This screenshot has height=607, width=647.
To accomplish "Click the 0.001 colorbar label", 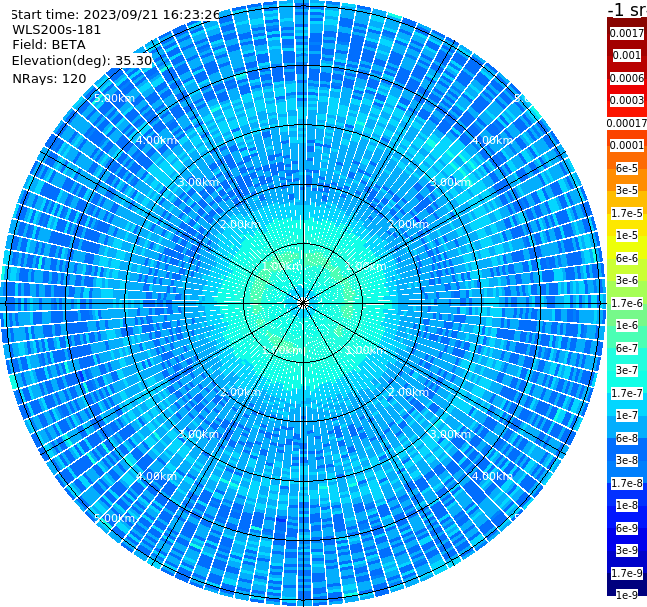I will pyautogui.click(x=627, y=55).
